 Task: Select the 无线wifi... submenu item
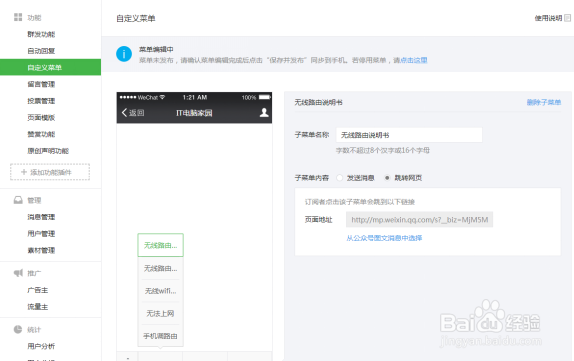click(x=160, y=291)
